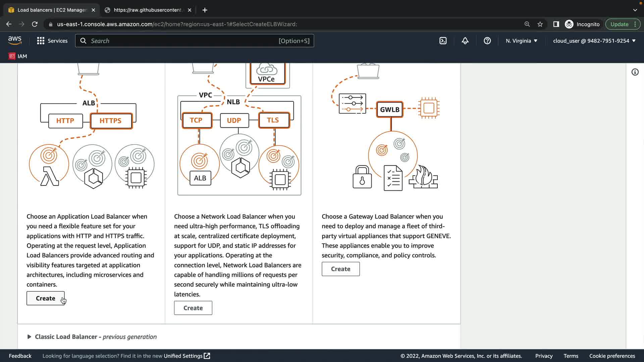Create a Gateway Load Balancer

[x=340, y=269]
